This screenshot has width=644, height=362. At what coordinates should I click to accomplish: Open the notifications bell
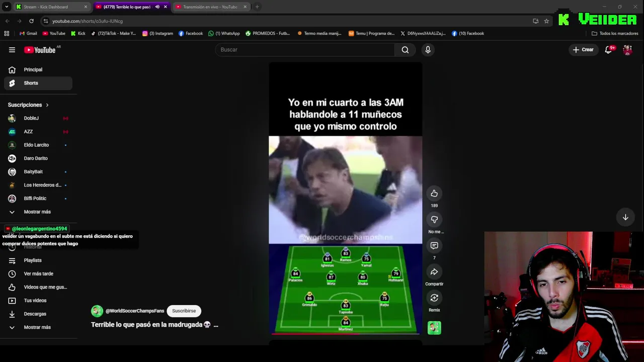(609, 50)
